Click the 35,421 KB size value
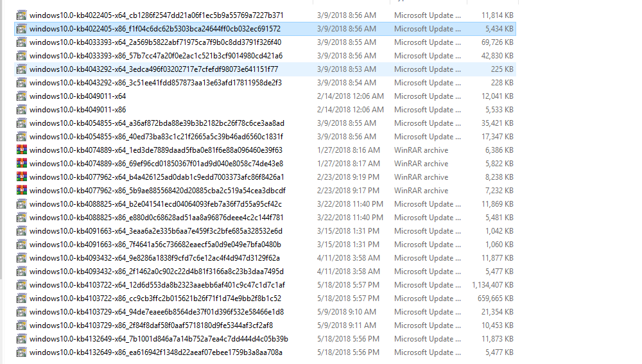This screenshot has height=364, width=642. [x=498, y=124]
